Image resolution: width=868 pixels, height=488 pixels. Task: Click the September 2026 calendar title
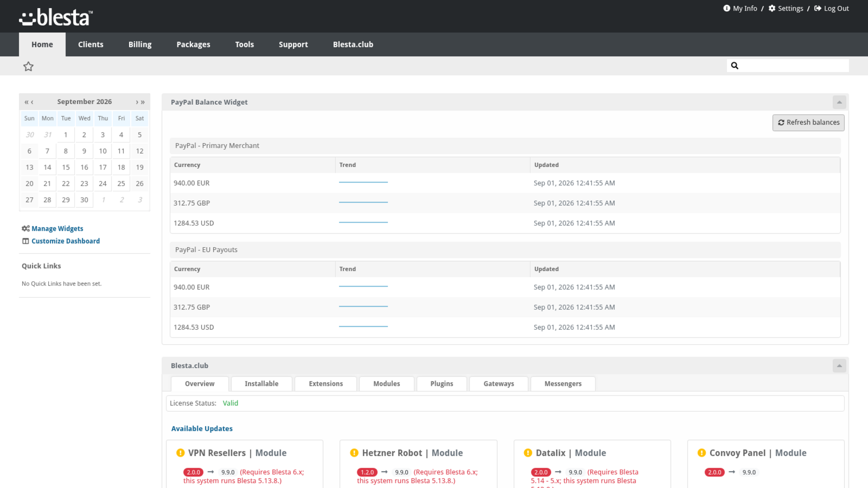pyautogui.click(x=85, y=102)
